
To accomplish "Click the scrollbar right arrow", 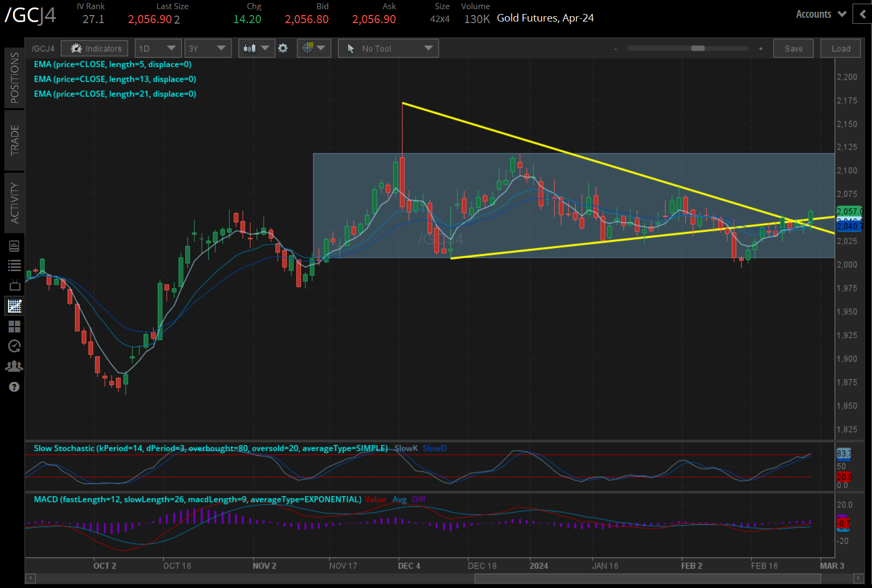I will (x=858, y=578).
